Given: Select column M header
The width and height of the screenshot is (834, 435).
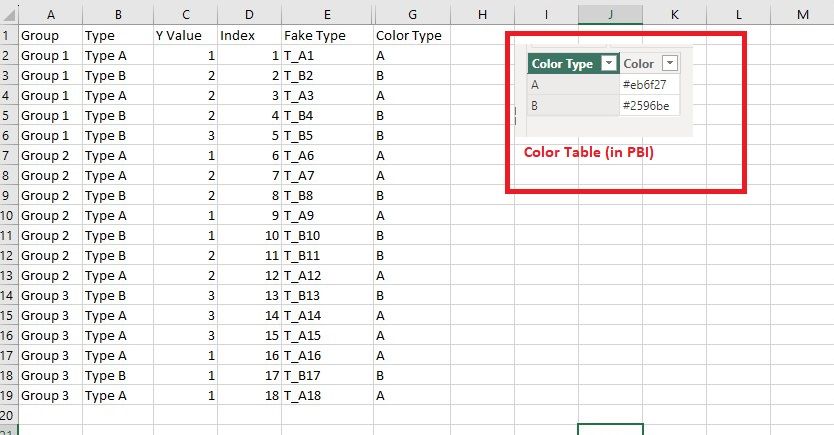Looking at the screenshot, I should 803,15.
